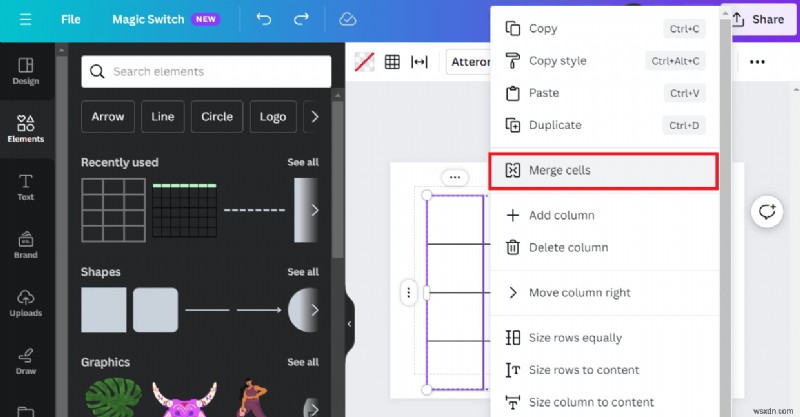The width and height of the screenshot is (800, 417).
Task: Redo the last action
Action: tap(301, 19)
